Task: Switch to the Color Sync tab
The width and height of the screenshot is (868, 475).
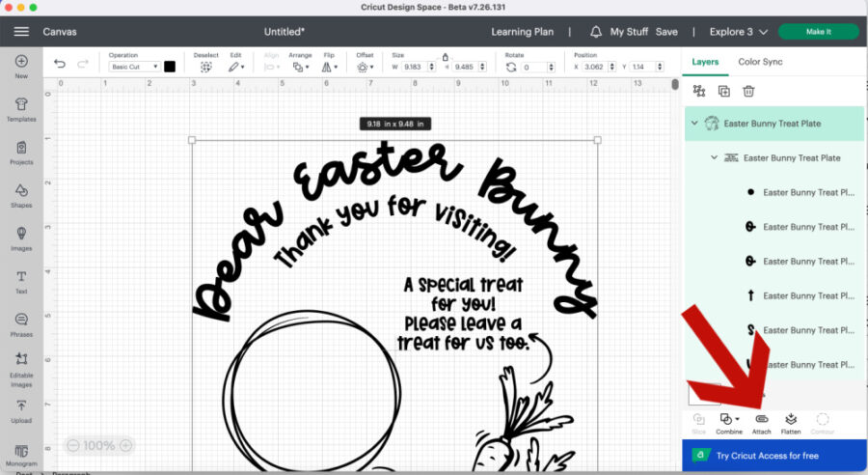Action: click(x=760, y=62)
